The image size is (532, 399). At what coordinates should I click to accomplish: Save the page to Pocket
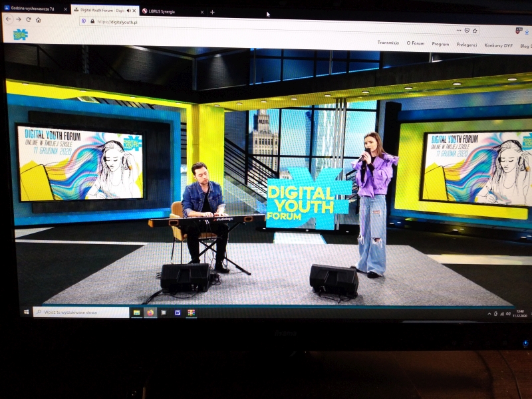(x=467, y=31)
